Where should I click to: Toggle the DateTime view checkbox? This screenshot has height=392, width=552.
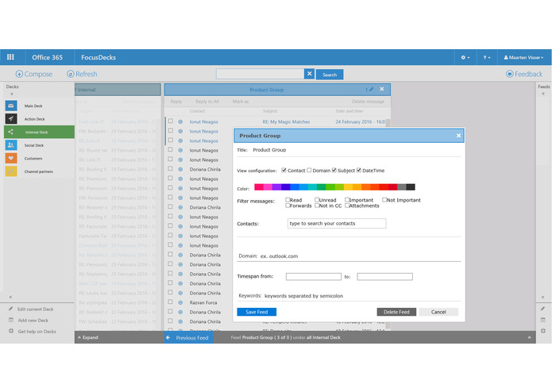click(359, 170)
